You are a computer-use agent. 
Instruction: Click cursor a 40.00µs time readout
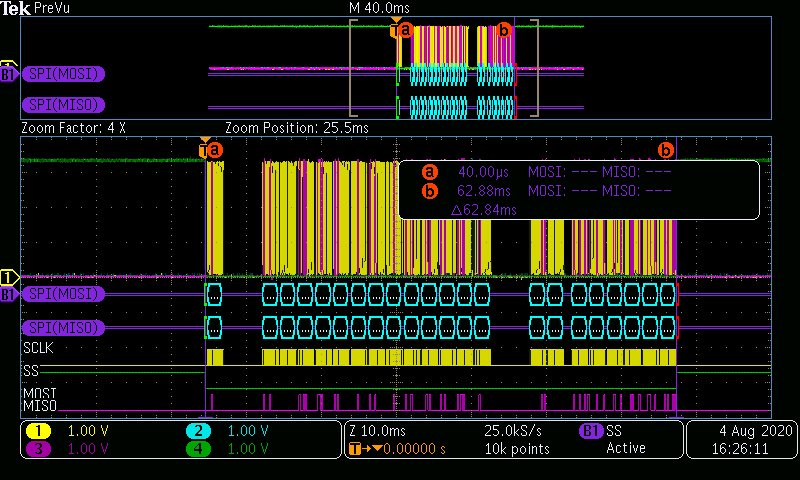click(484, 172)
